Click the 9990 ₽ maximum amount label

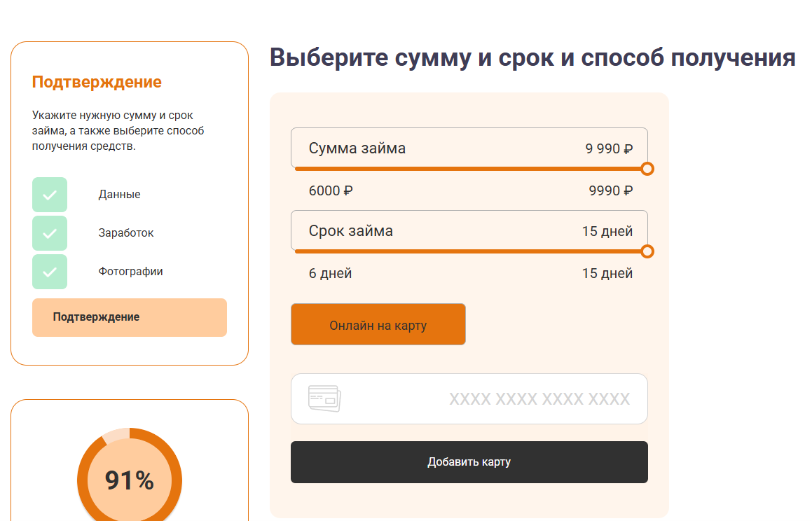tap(610, 191)
